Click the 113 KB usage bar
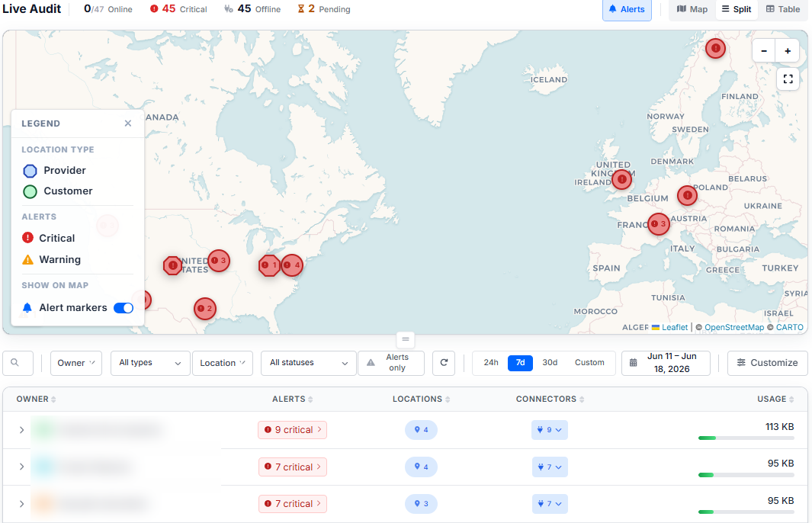The height and width of the screenshot is (523, 812). [746, 438]
